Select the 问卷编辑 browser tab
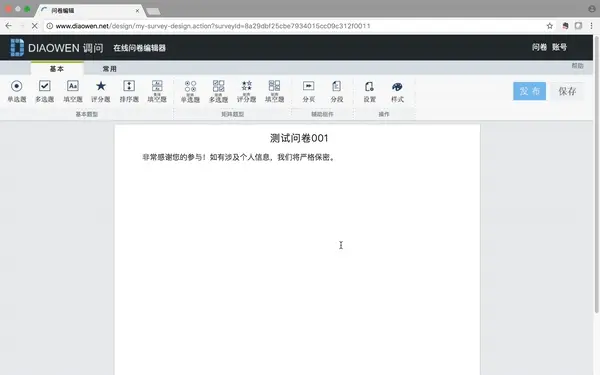Viewport: 600px width, 375px height. [x=90, y=11]
